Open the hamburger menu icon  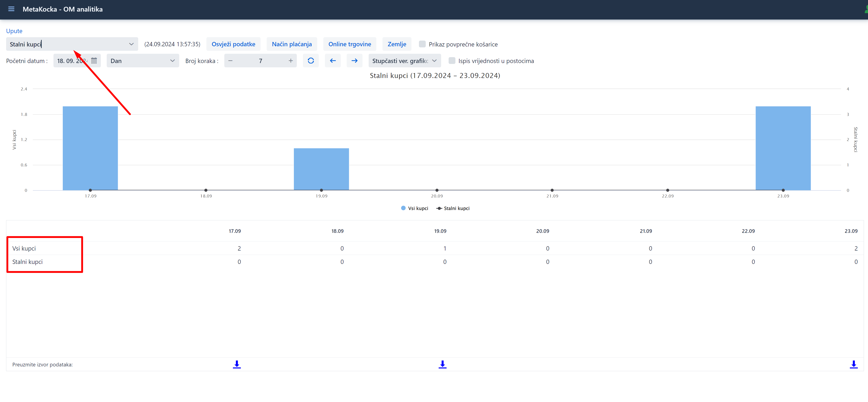coord(11,9)
